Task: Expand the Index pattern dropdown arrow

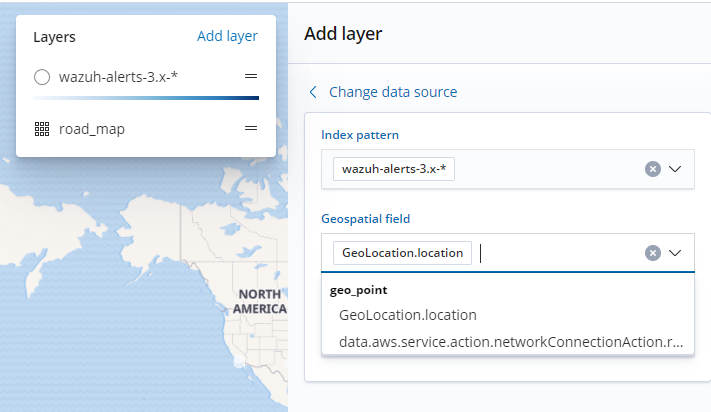Action: [675, 169]
